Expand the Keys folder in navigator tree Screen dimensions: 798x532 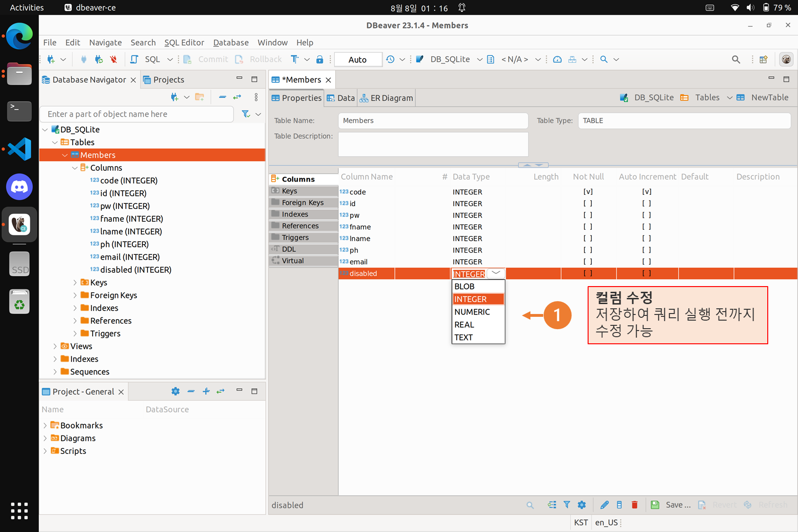pyautogui.click(x=75, y=282)
